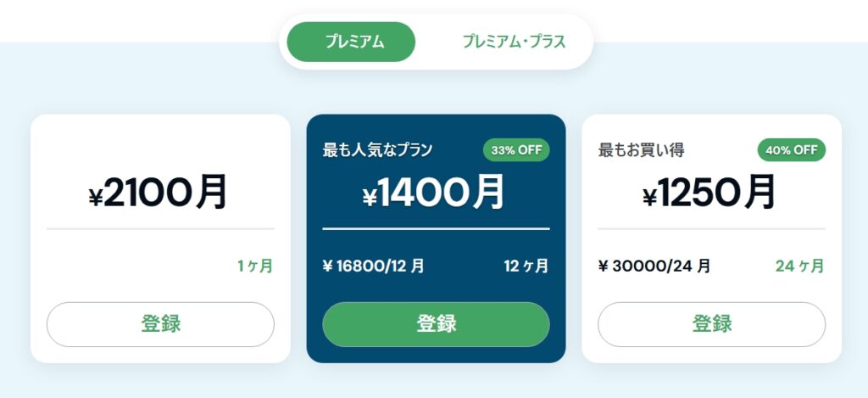Click the 40% OFF badge
The image size is (868, 398).
[x=791, y=150]
